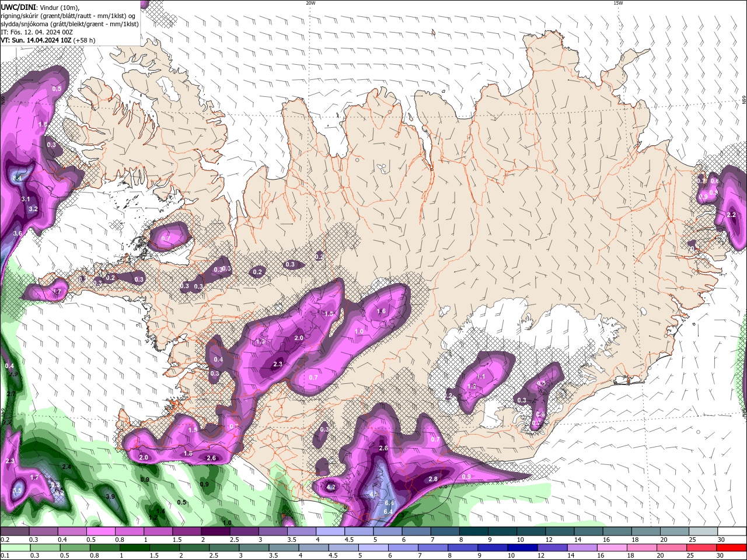
Task: Click the 'slydda/snjókoma' snow description line
Action: coord(69,24)
